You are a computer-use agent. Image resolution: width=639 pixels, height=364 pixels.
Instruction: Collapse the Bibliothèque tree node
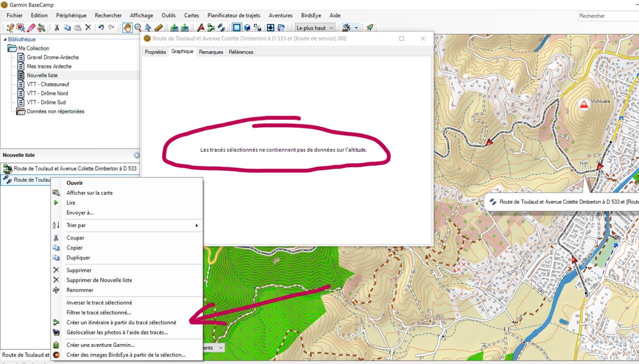click(x=5, y=39)
